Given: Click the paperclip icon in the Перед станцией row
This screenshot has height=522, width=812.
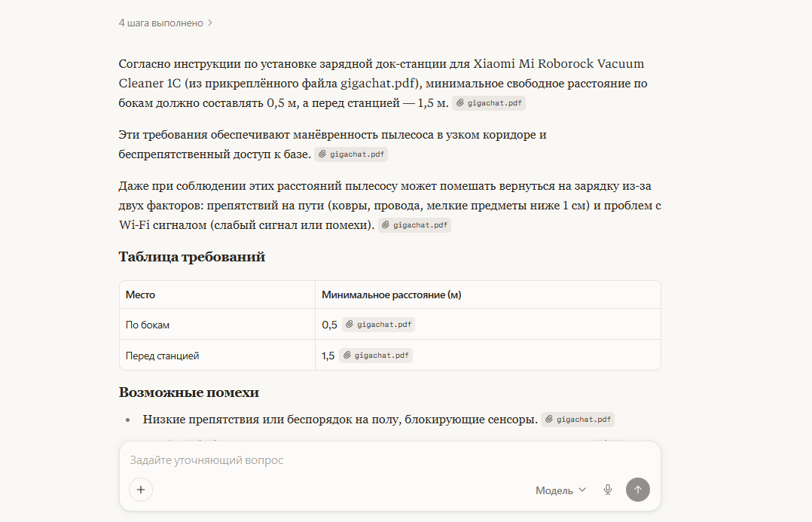Looking at the screenshot, I should pyautogui.click(x=347, y=355).
